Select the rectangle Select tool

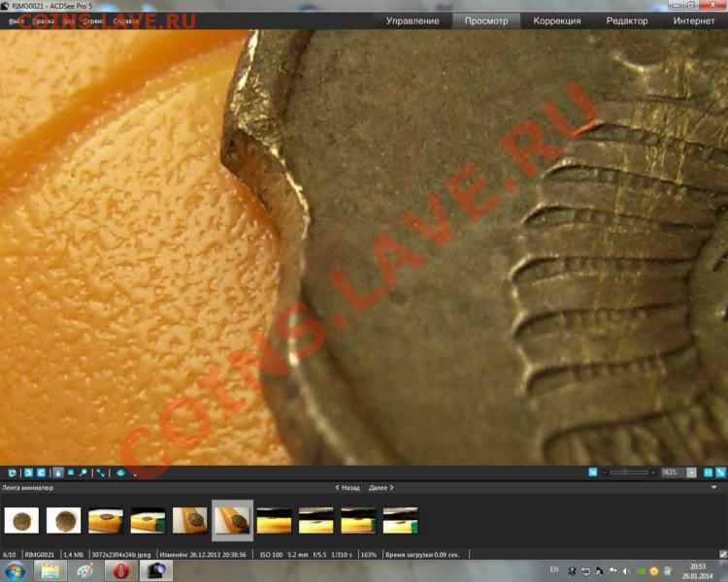[71, 472]
